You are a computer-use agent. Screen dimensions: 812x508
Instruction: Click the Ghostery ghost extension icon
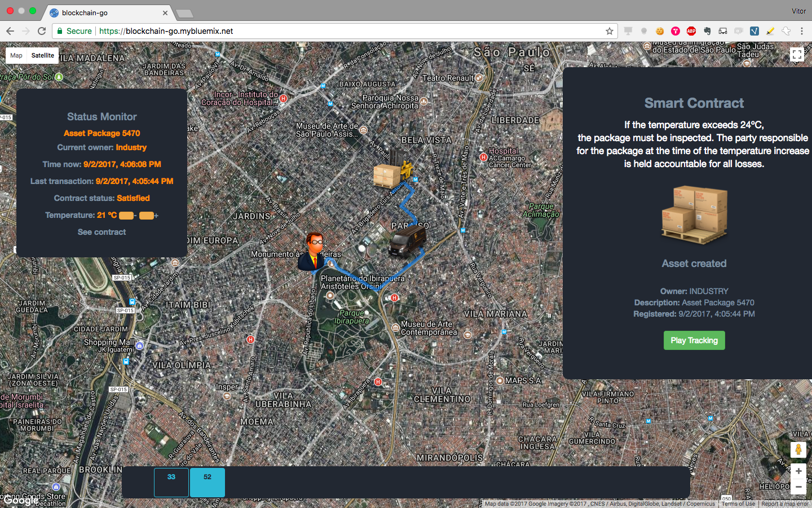coord(786,31)
